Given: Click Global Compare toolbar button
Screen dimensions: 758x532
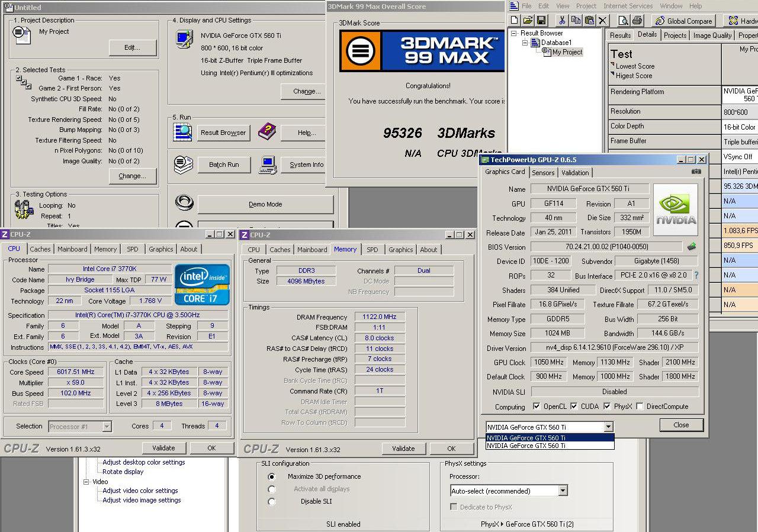Looking at the screenshot, I should pos(683,21).
